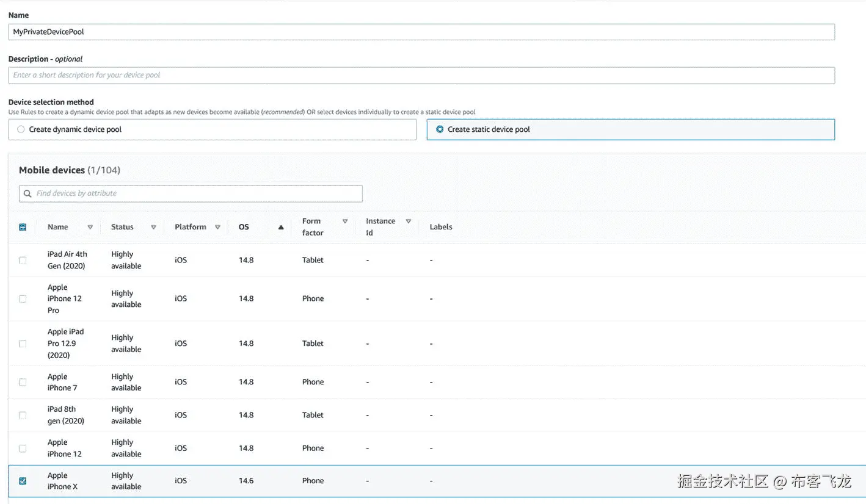
Task: Click the Phone form factor for iPhone 7
Action: tap(313, 382)
